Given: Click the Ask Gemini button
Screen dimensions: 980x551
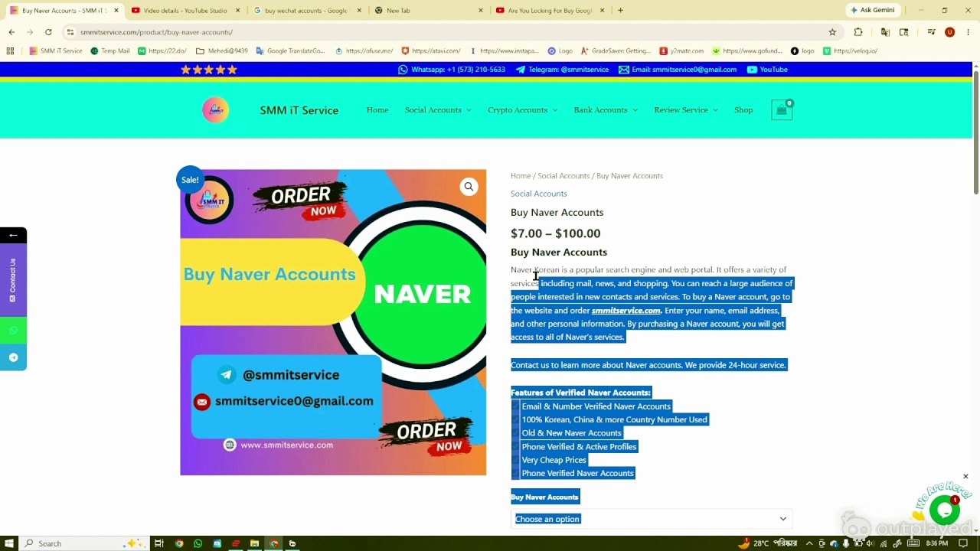Looking at the screenshot, I should [872, 10].
